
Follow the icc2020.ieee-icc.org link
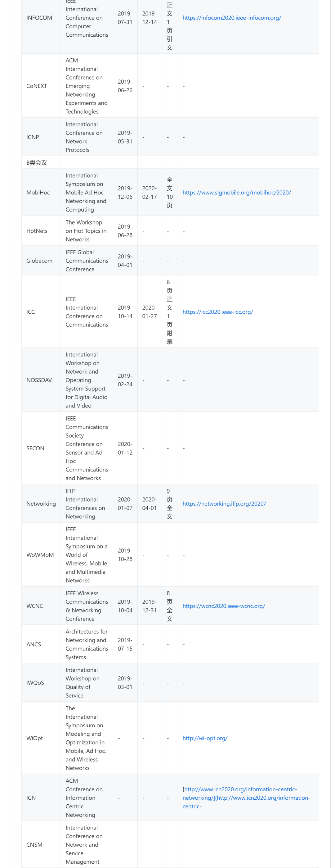(217, 312)
